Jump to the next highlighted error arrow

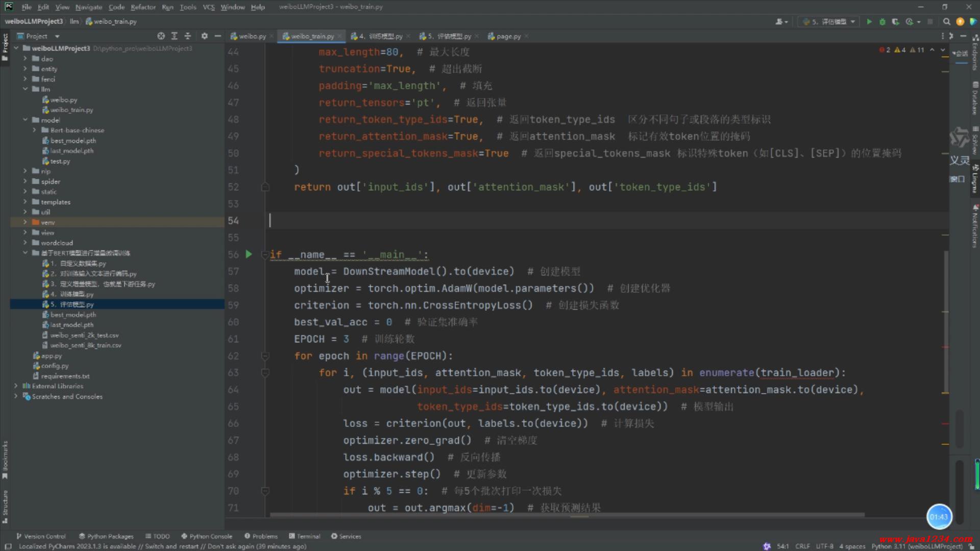pyautogui.click(x=943, y=50)
